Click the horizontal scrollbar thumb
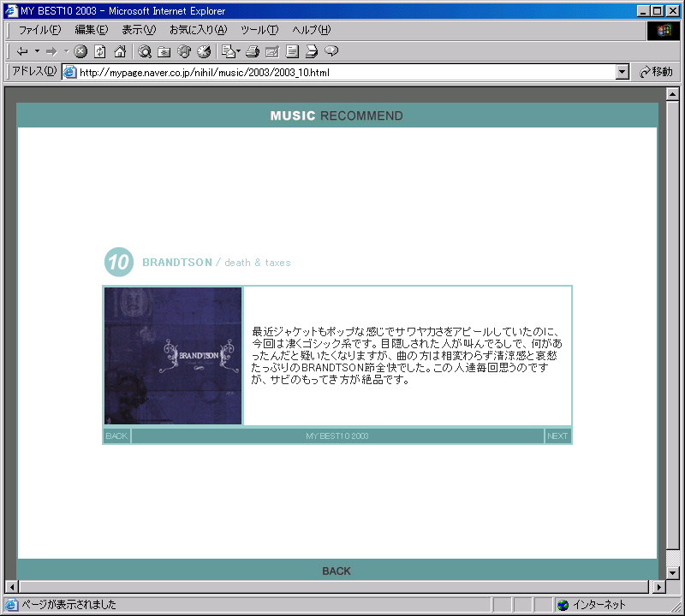This screenshot has height=616, width=685. click(334, 587)
